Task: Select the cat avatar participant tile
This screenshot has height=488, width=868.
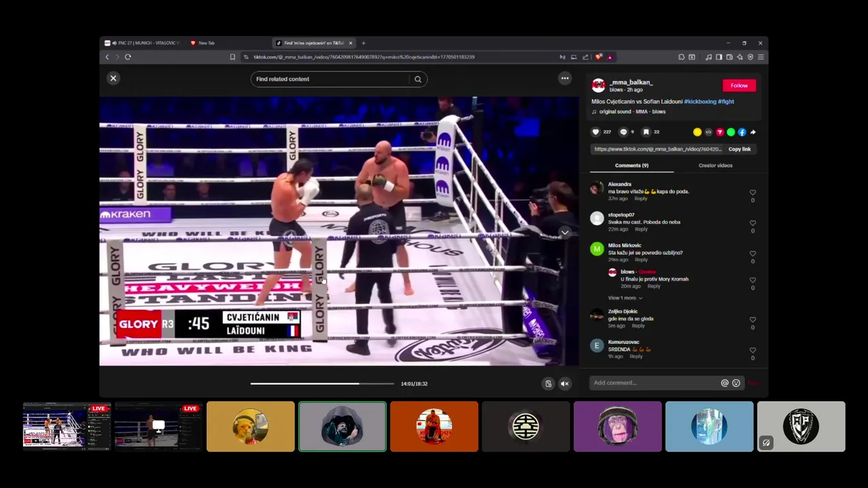Action: point(251,426)
